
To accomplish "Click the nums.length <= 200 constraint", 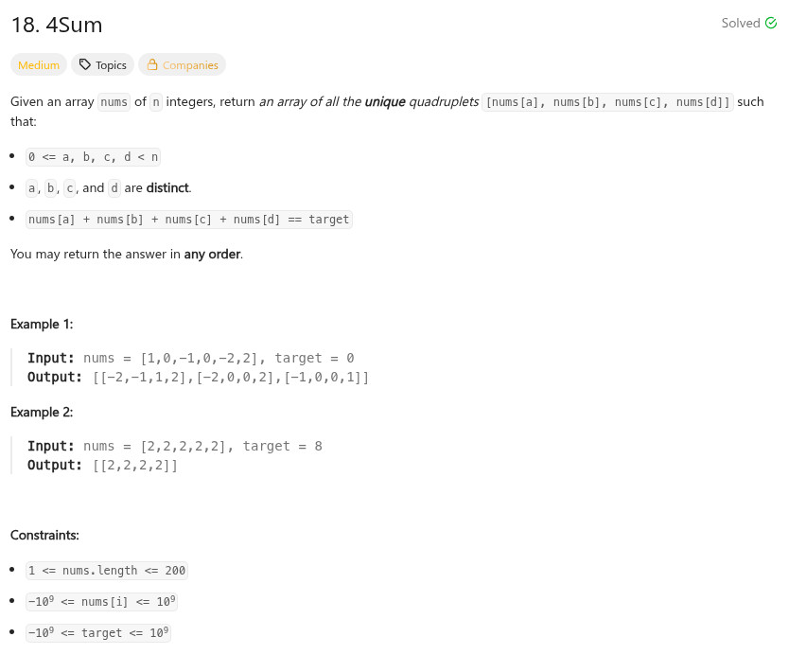I will pos(106,571).
